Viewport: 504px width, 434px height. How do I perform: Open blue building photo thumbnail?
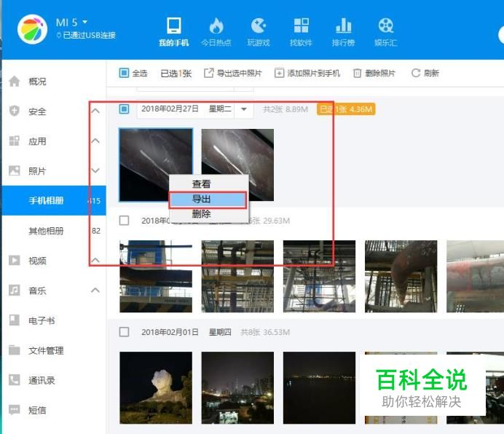click(156, 276)
